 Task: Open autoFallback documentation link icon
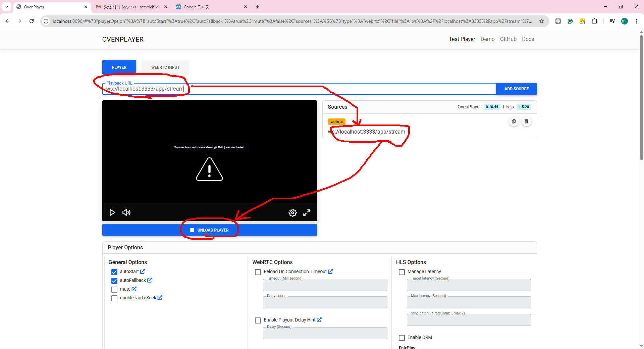(x=150, y=280)
